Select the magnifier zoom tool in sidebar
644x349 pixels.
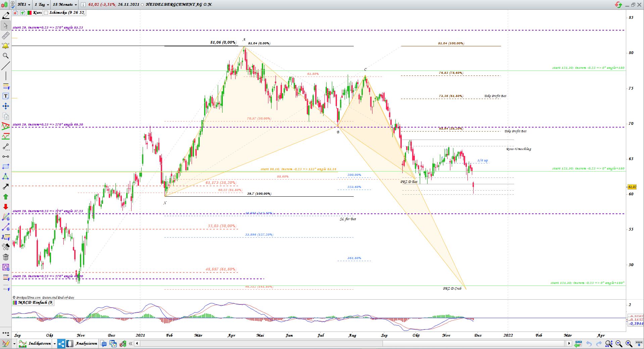click(x=6, y=56)
